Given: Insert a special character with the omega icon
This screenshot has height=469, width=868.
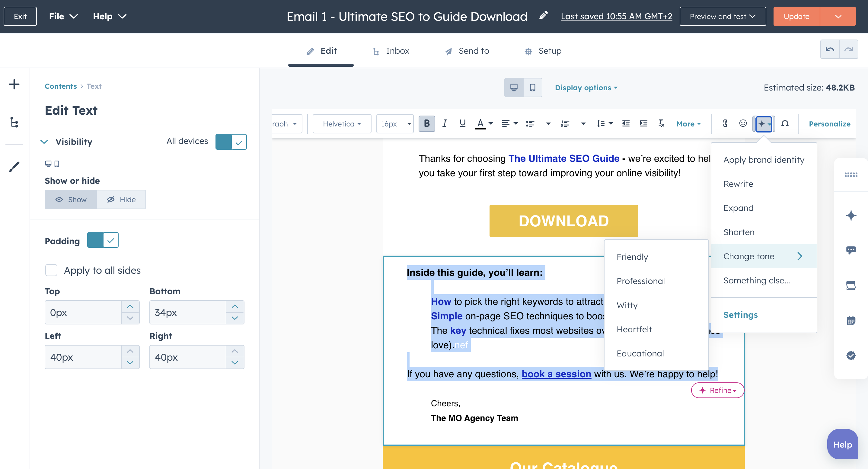Looking at the screenshot, I should [x=785, y=124].
